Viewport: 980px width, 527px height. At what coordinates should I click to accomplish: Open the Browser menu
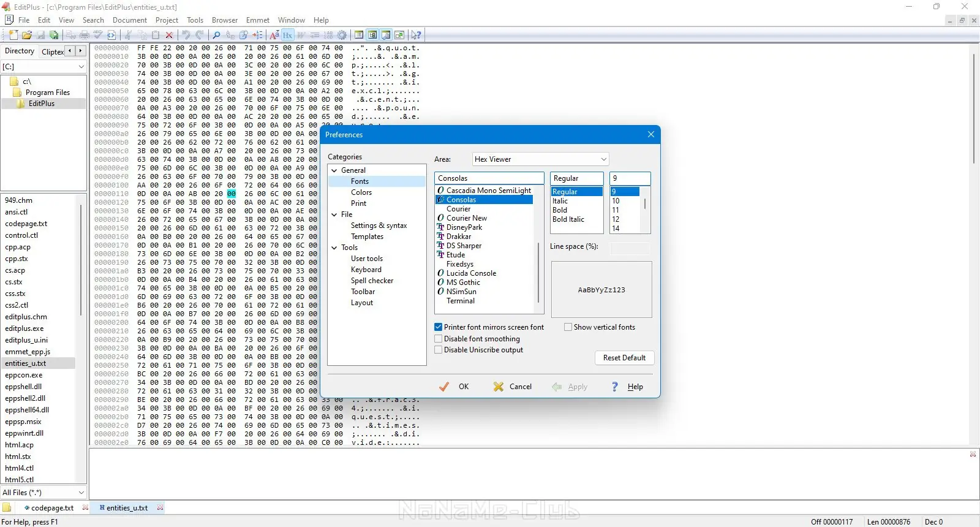pos(225,20)
